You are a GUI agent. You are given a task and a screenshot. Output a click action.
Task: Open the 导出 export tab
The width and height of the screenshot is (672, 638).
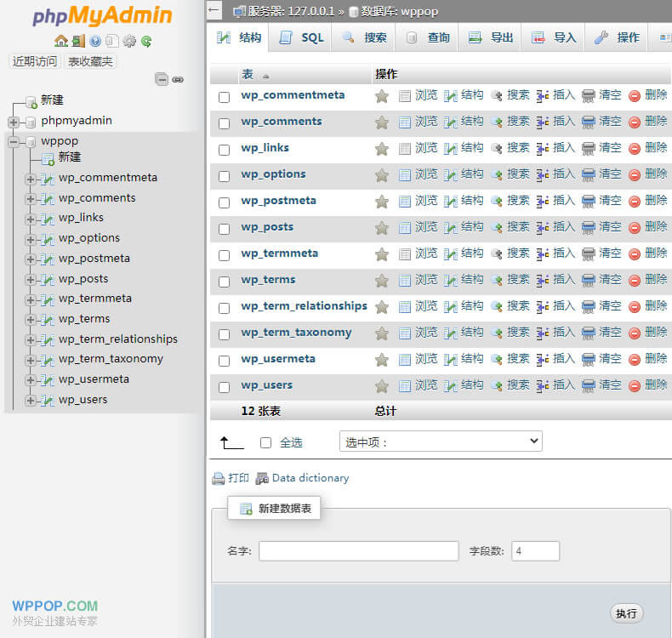click(492, 37)
